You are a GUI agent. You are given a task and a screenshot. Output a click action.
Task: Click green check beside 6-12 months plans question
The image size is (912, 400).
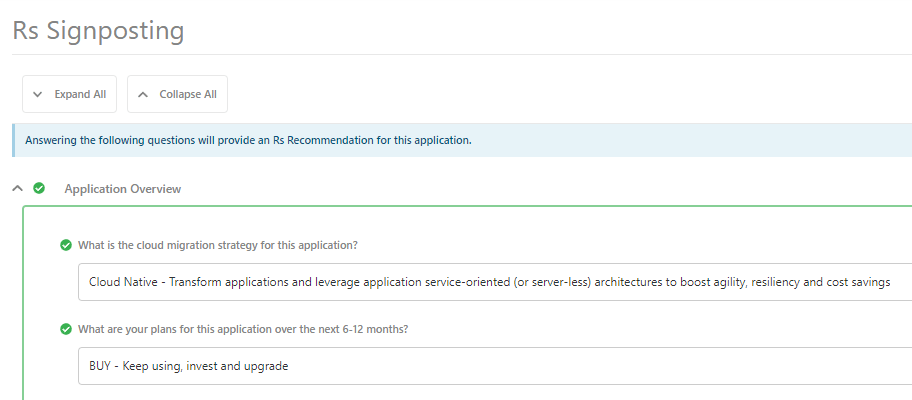(66, 329)
